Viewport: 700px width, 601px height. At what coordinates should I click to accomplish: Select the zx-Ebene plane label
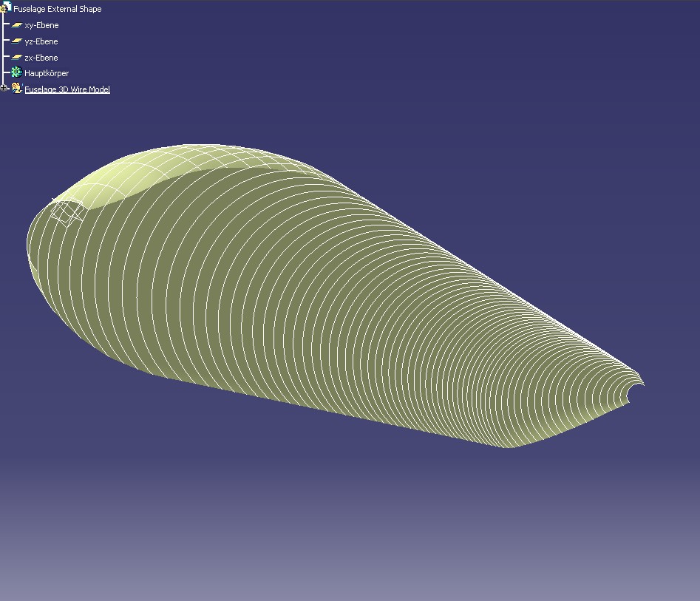[x=41, y=58]
